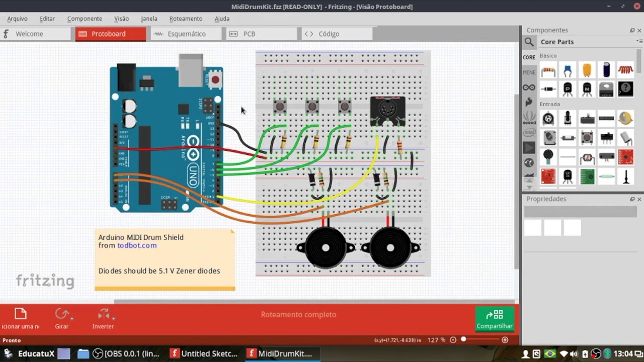Click the zoom slider handle

463,339
